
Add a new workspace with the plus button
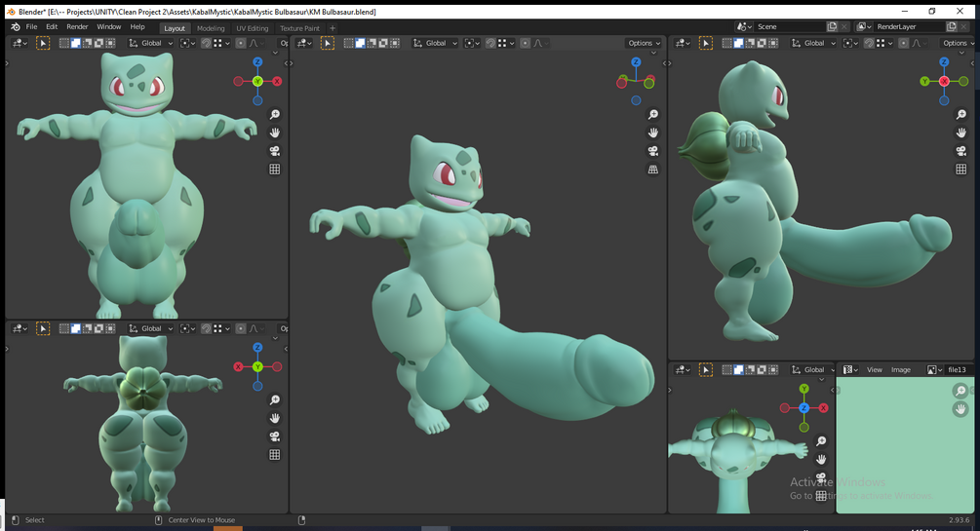(x=333, y=28)
